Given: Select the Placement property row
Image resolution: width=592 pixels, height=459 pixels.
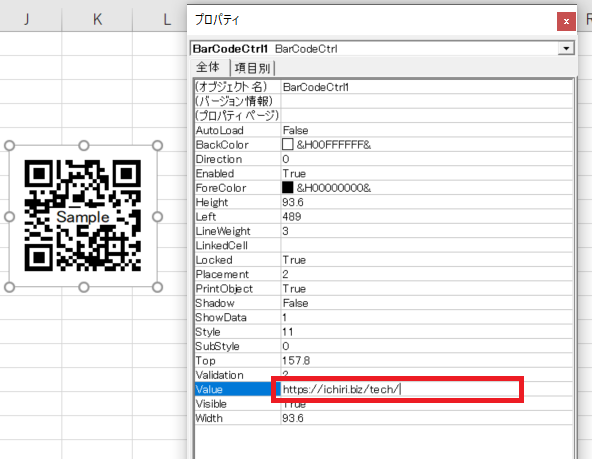Looking at the screenshot, I should [x=384, y=274].
